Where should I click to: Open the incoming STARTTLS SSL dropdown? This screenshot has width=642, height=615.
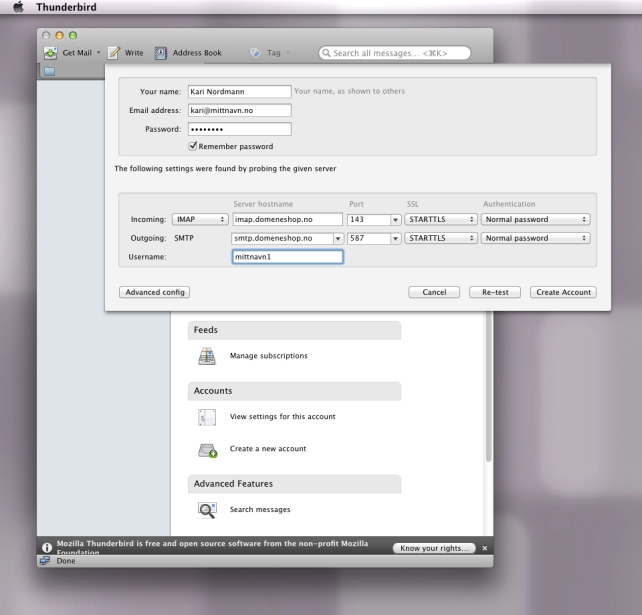coord(441,219)
